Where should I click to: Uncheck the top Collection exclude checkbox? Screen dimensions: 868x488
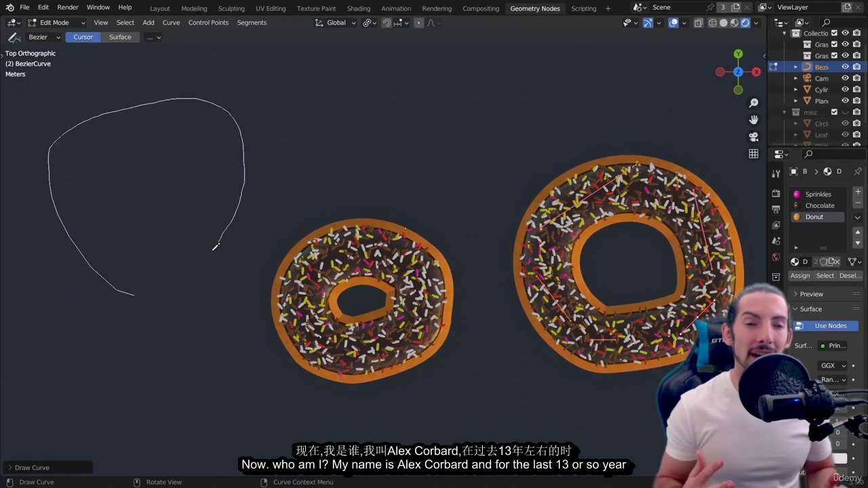[x=834, y=33]
